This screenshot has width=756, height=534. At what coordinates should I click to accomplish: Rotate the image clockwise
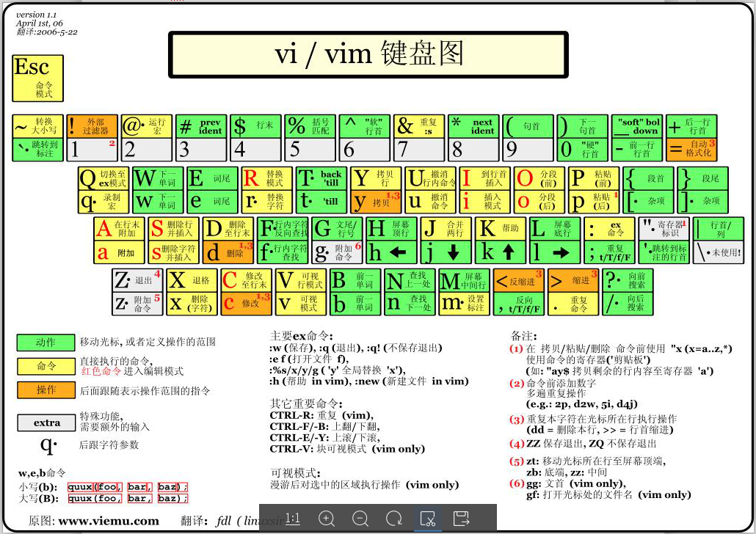pyautogui.click(x=394, y=519)
